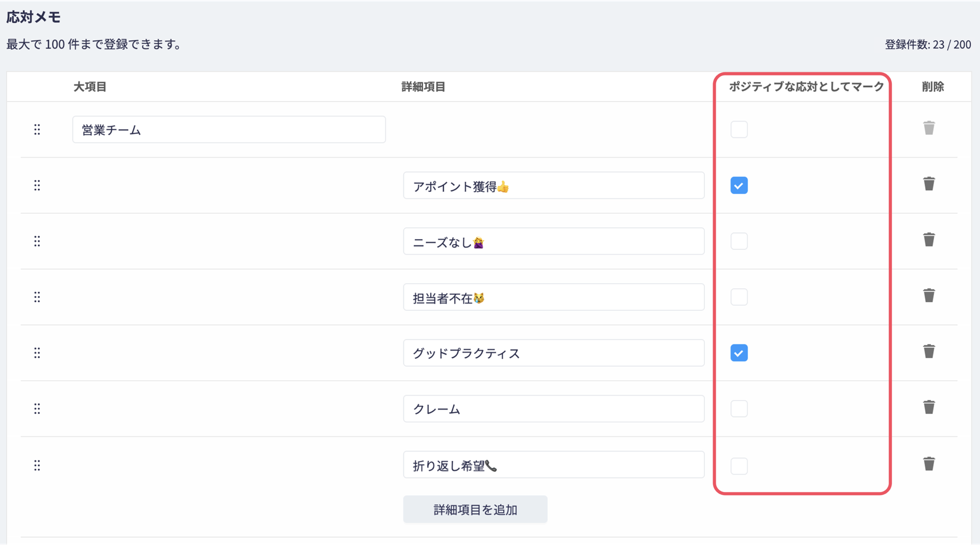980x545 pixels.
Task: Delete the 担当者不在 item via trash icon
Action: tap(929, 295)
